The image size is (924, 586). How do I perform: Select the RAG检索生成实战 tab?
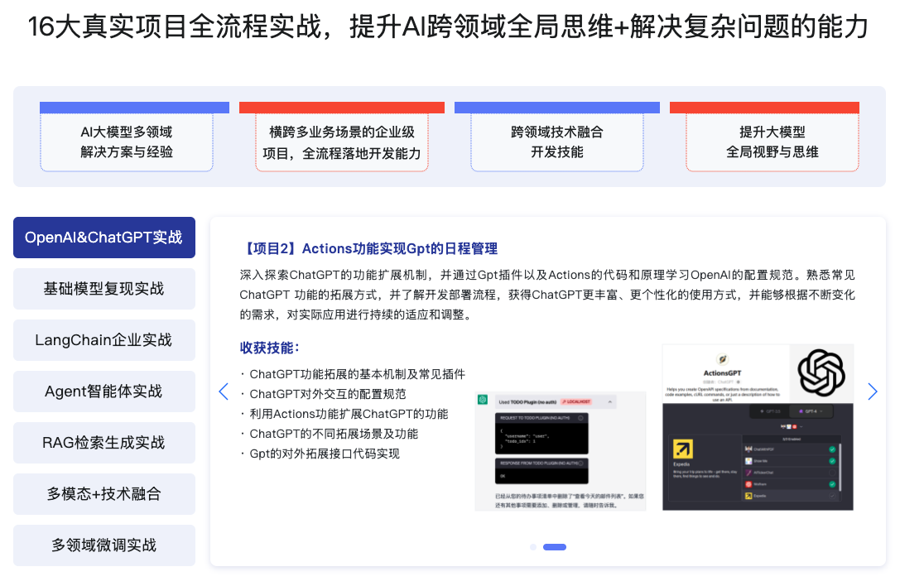[104, 443]
